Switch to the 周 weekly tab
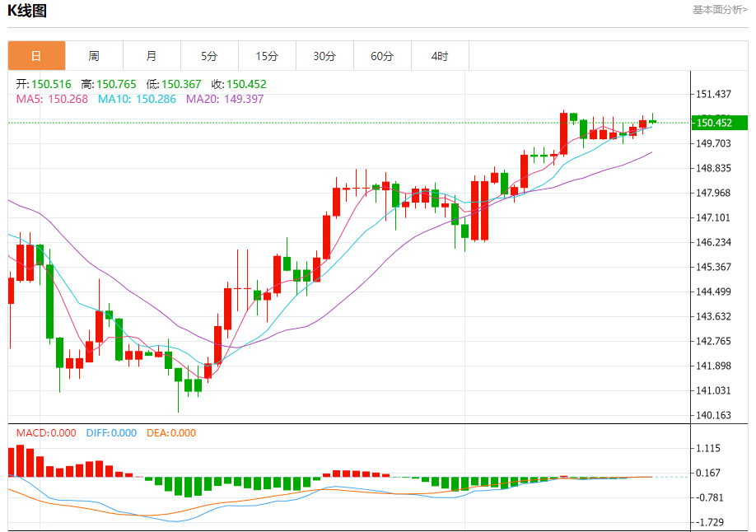 click(94, 56)
